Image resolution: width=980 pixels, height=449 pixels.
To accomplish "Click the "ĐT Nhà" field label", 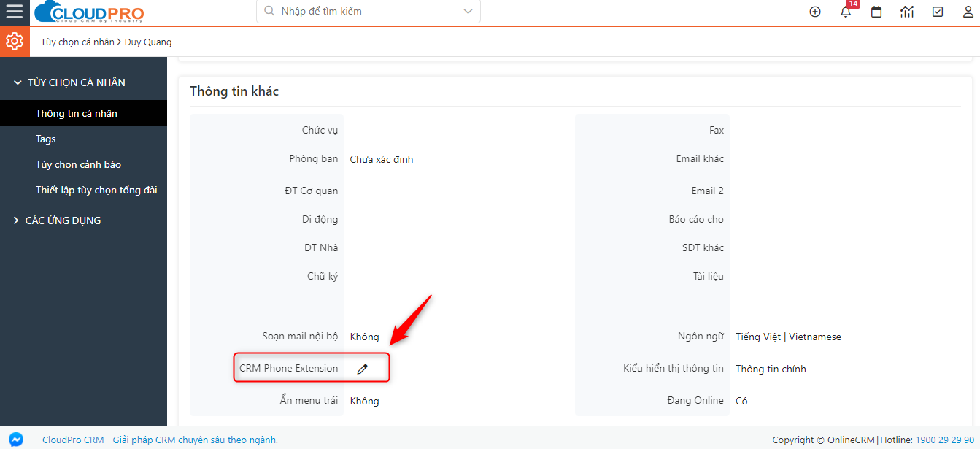I will [321, 247].
